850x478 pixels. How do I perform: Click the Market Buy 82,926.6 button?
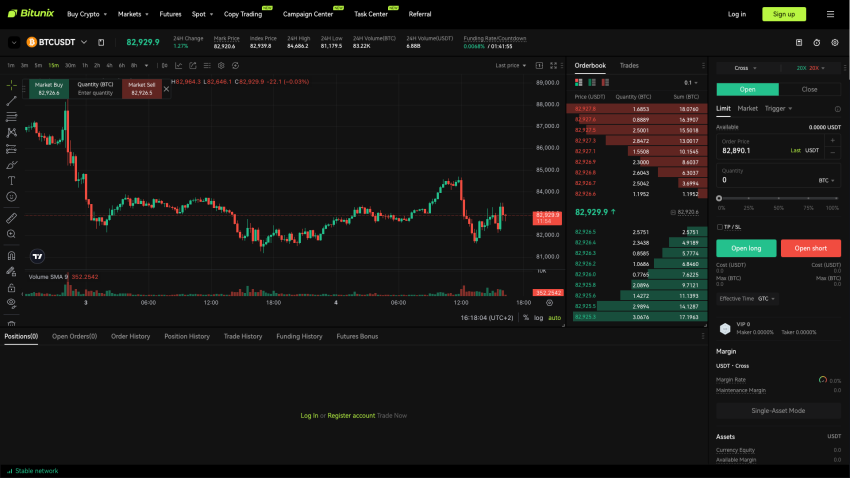tap(49, 89)
